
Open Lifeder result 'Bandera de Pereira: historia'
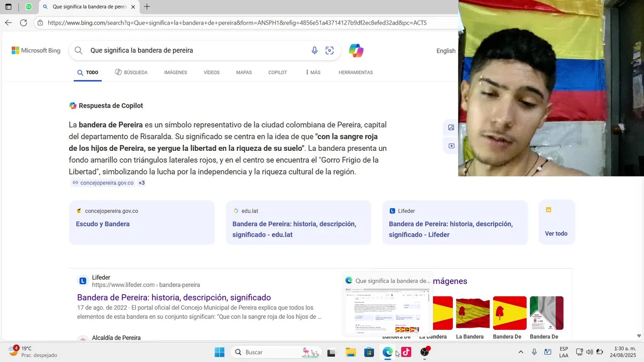[174, 298]
